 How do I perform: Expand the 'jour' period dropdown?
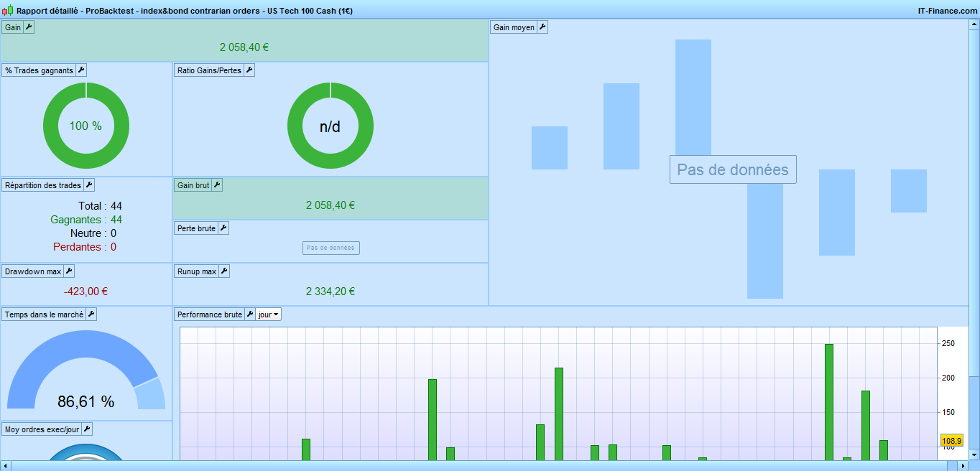point(269,314)
